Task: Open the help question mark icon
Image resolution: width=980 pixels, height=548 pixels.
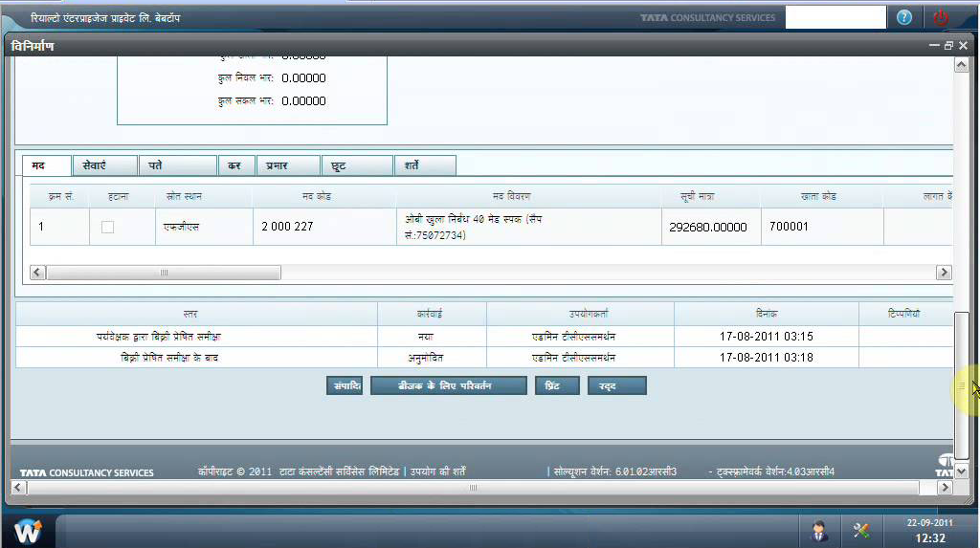Action: coord(903,17)
